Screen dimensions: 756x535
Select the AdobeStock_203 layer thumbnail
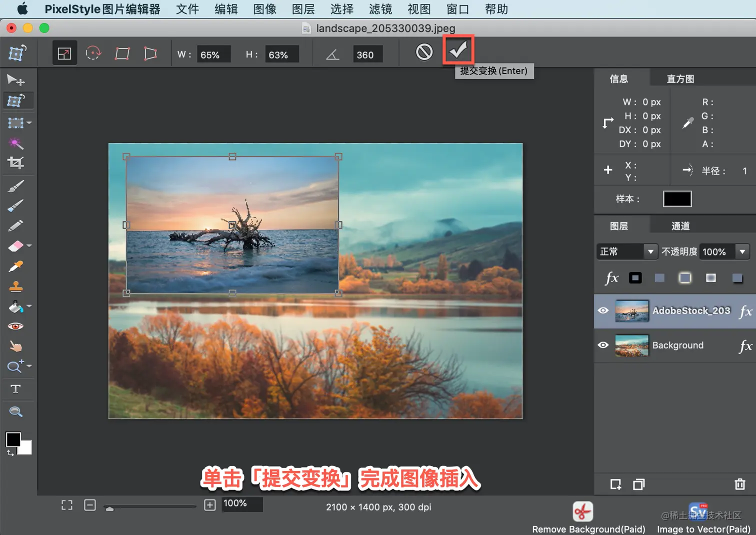tap(631, 310)
